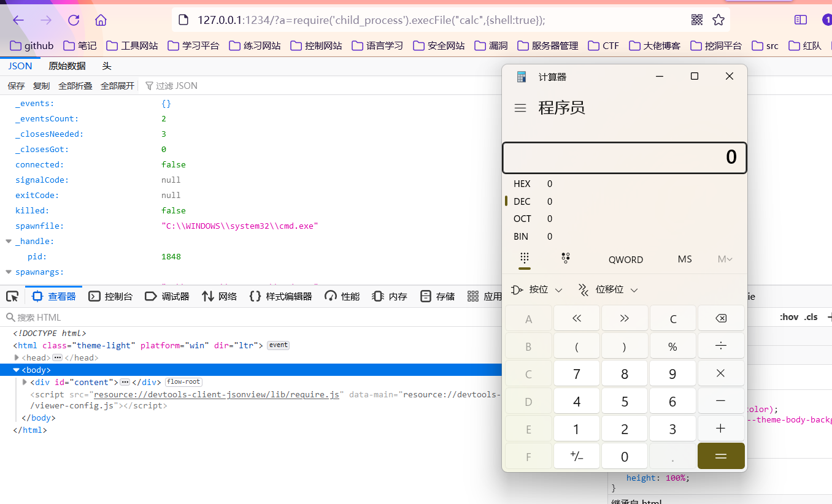Select the bit toggling keypad icon
Viewport: 832px width, 504px height.
click(x=566, y=259)
